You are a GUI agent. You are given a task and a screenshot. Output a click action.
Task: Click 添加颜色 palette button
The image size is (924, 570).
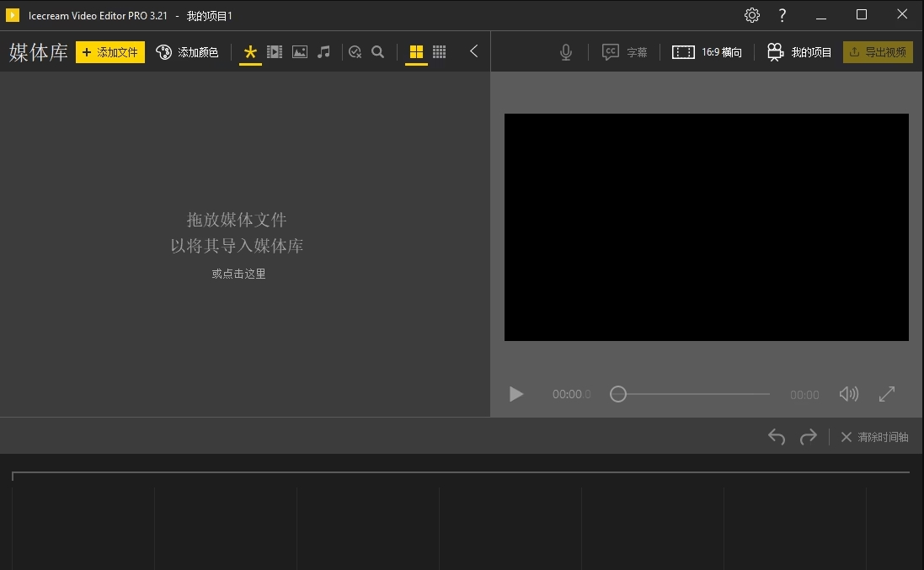click(x=187, y=52)
